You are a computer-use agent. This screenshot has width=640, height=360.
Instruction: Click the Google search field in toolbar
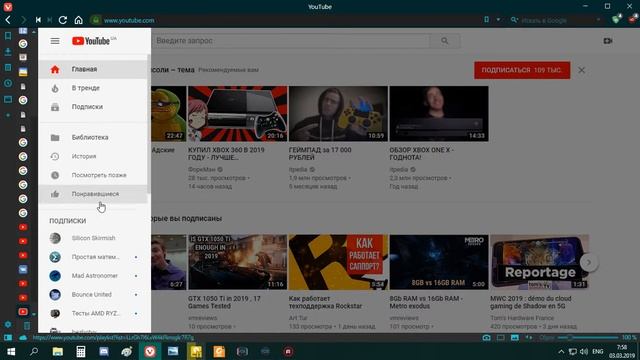(x=557, y=20)
